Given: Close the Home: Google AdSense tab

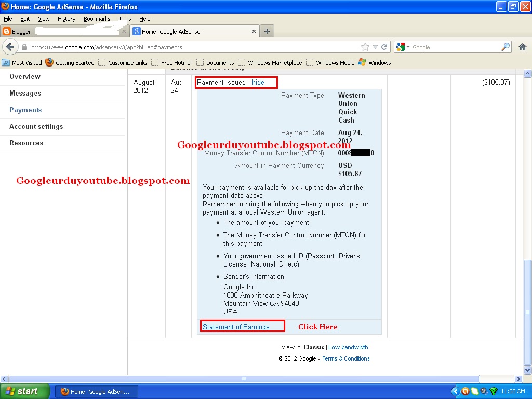Looking at the screenshot, I should (254, 31).
